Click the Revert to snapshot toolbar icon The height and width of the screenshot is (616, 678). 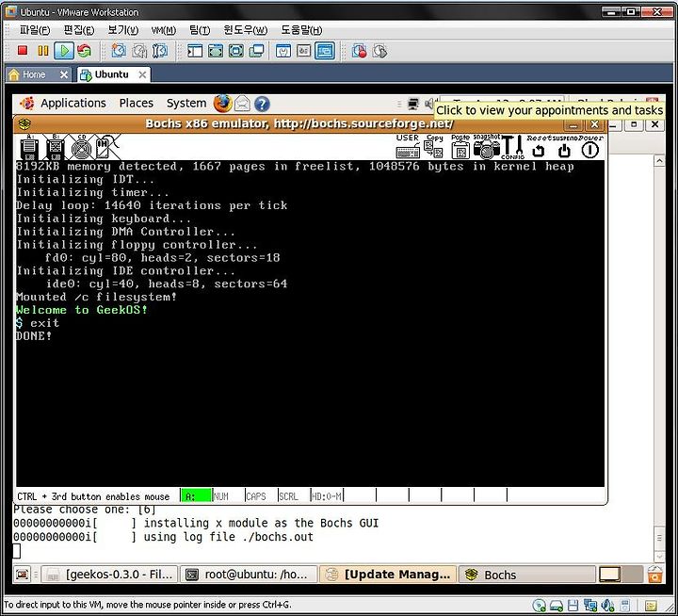pyautogui.click(x=139, y=51)
